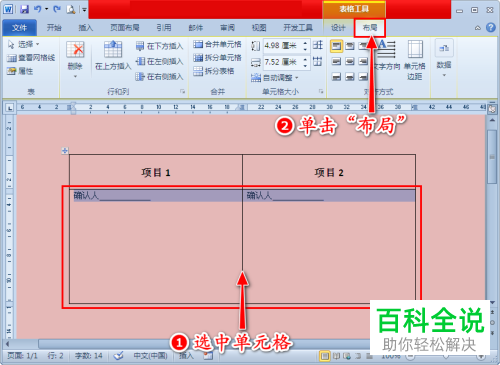This screenshot has height=365, width=500.
Task: Click the vertical scrollbar thumb
Action: click(x=492, y=157)
